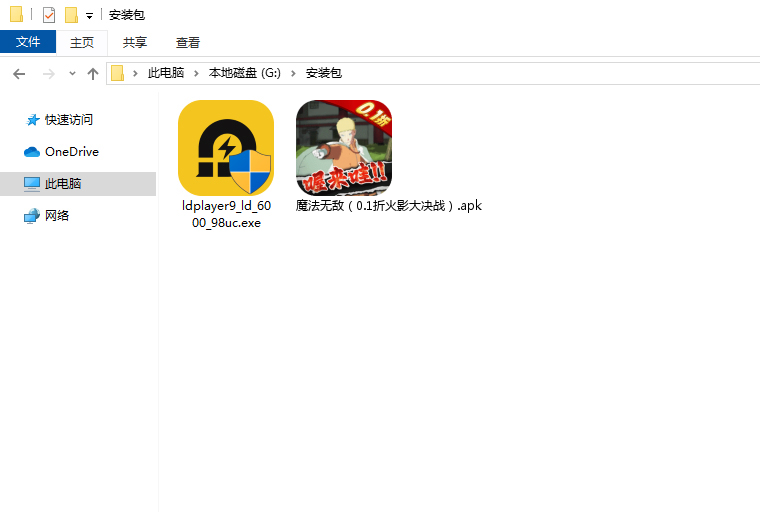This screenshot has width=760, height=512.
Task: Click the Properties checkmark icon in title bar
Action: (49, 15)
